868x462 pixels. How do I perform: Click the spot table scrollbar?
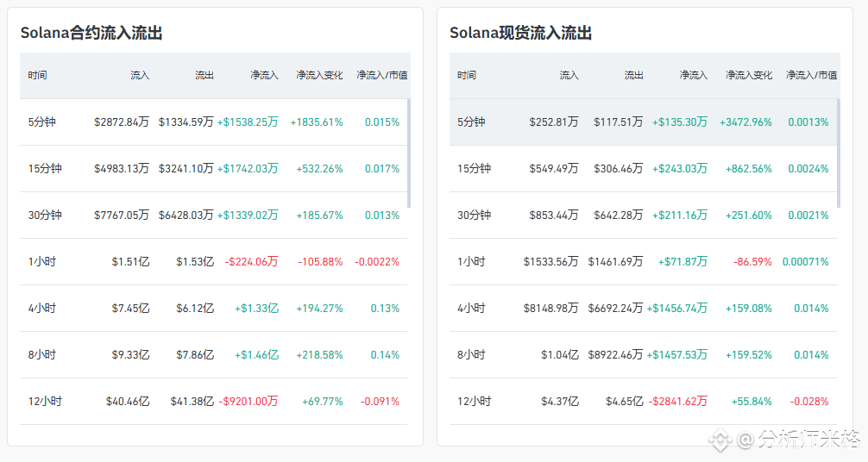click(x=839, y=153)
